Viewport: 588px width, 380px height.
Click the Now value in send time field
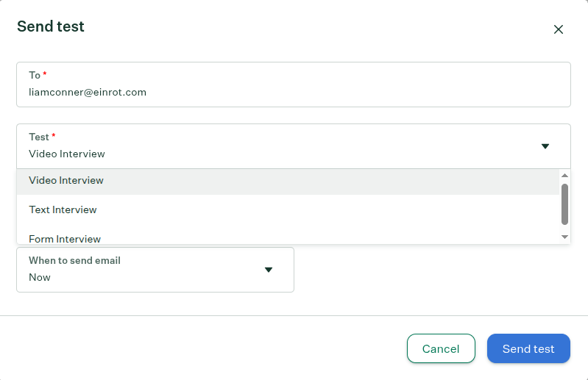click(x=40, y=277)
